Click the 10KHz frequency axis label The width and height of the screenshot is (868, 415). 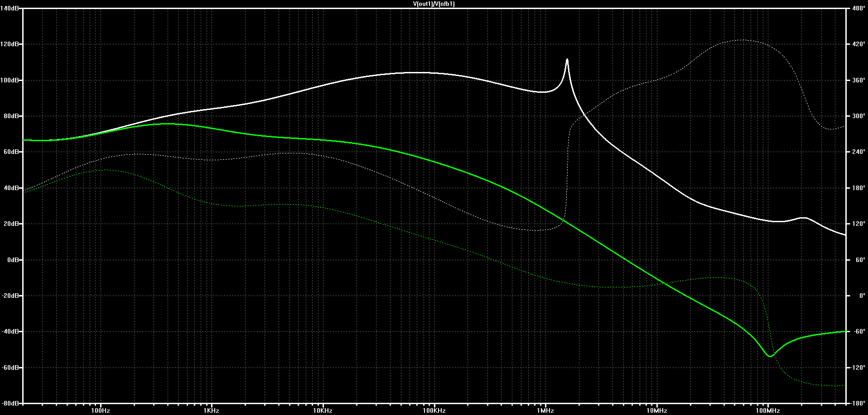(x=323, y=411)
